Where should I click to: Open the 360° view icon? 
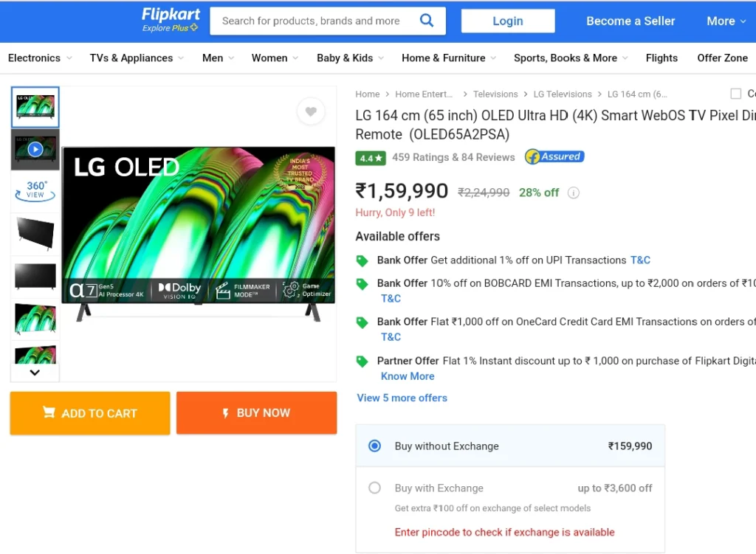35,190
